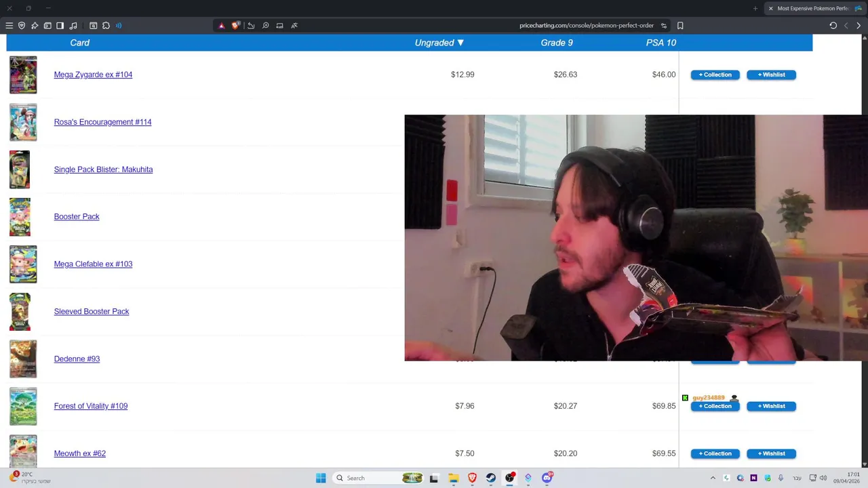This screenshot has height=488, width=868.
Task: Open the extensions puzzle-piece icon
Action: click(x=106, y=26)
